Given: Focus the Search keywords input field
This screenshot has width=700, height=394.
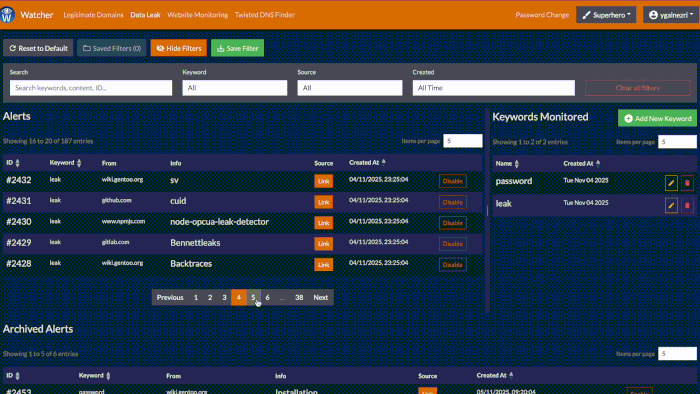Looking at the screenshot, I should 91,88.
